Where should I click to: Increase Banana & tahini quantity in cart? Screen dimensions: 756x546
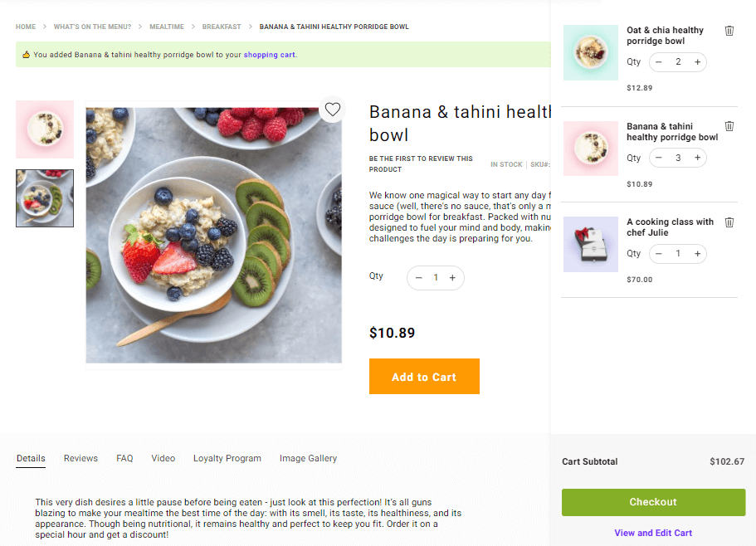pos(697,158)
